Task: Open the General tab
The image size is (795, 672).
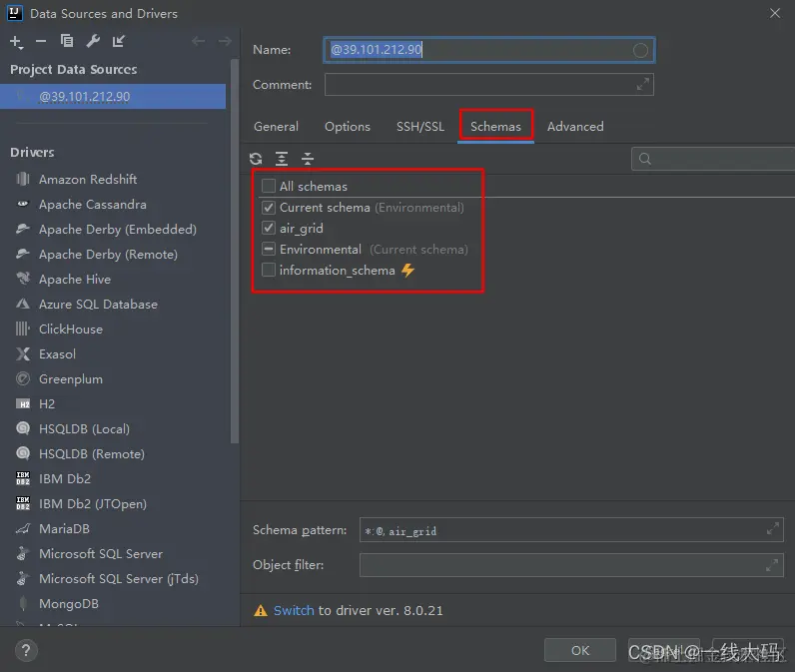Action: 276,126
